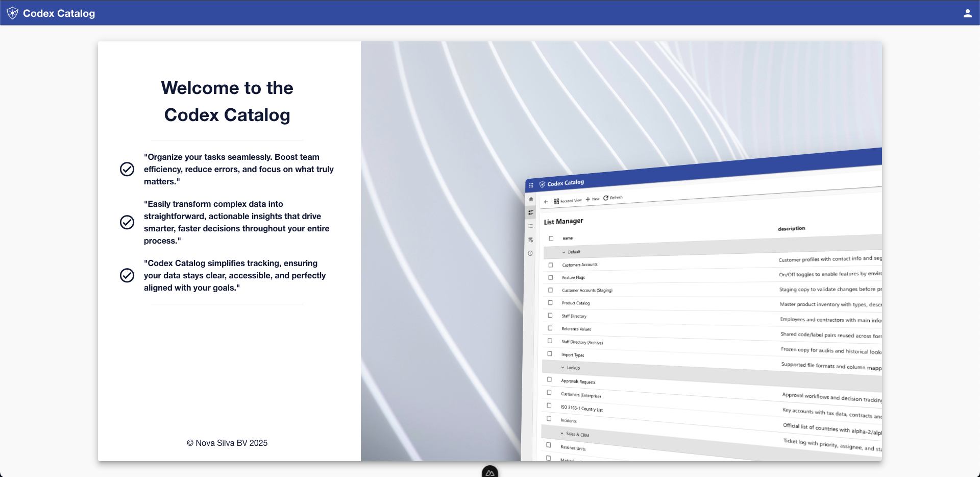
Task: Click Focused View in the preview image toolbar
Action: pyautogui.click(x=568, y=201)
